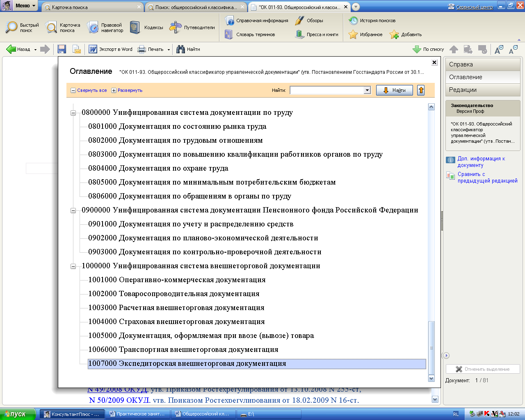Click Найти binoculars in toolbar
525x420 pixels.
tap(188, 49)
